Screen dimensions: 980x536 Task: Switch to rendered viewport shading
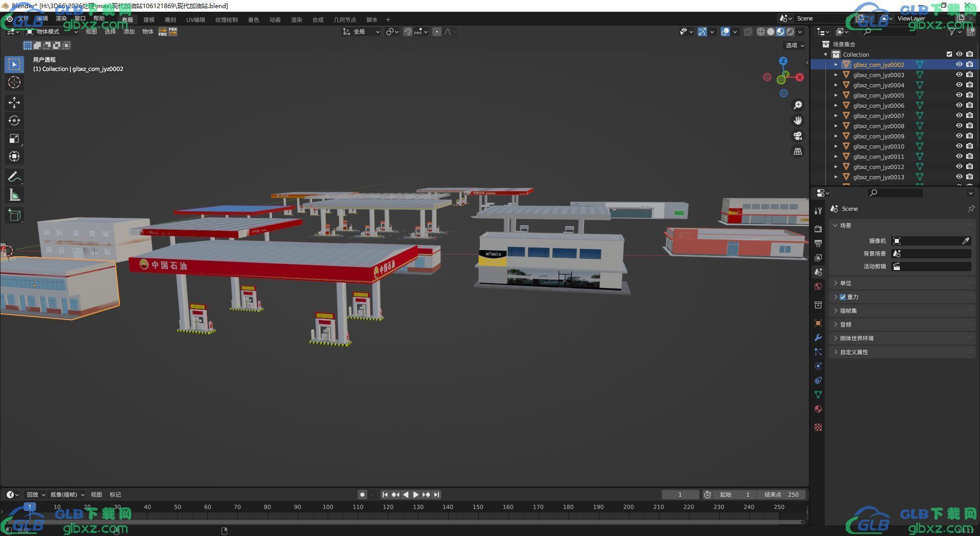pos(790,32)
